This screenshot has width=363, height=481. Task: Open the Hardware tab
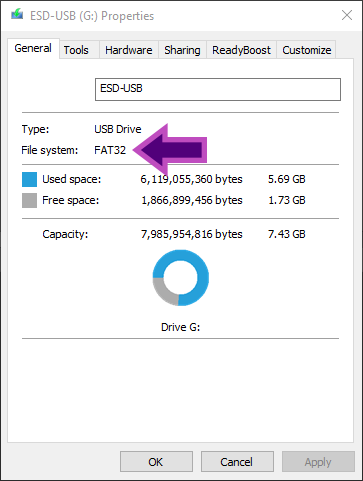pyautogui.click(x=129, y=50)
